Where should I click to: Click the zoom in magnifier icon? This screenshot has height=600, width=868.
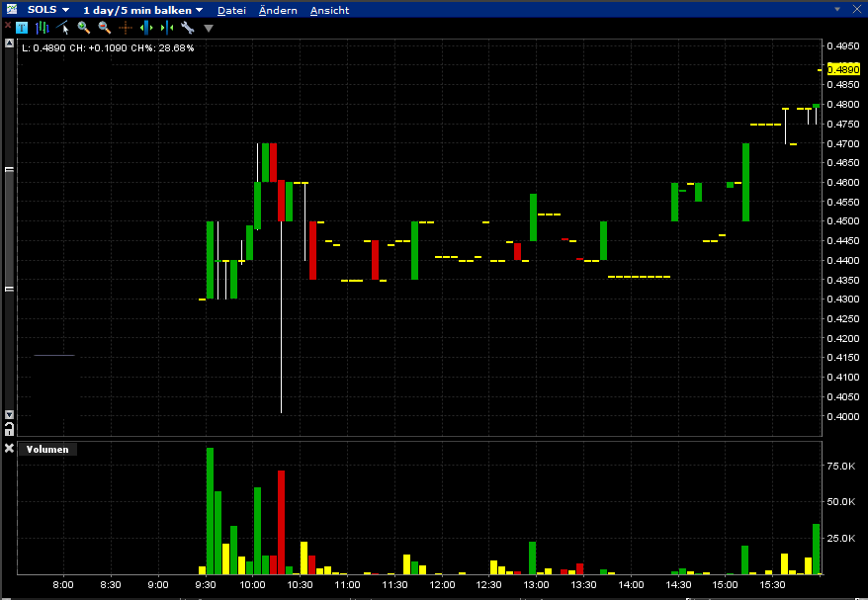click(84, 28)
